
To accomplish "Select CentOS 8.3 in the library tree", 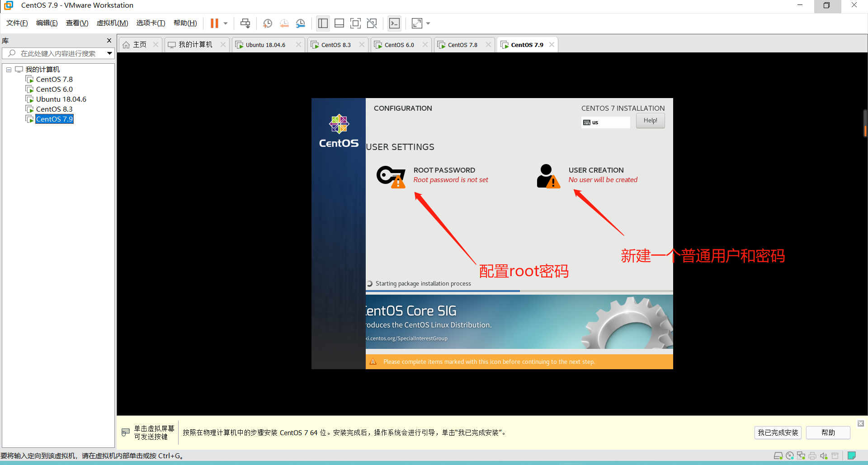I will pos(54,109).
